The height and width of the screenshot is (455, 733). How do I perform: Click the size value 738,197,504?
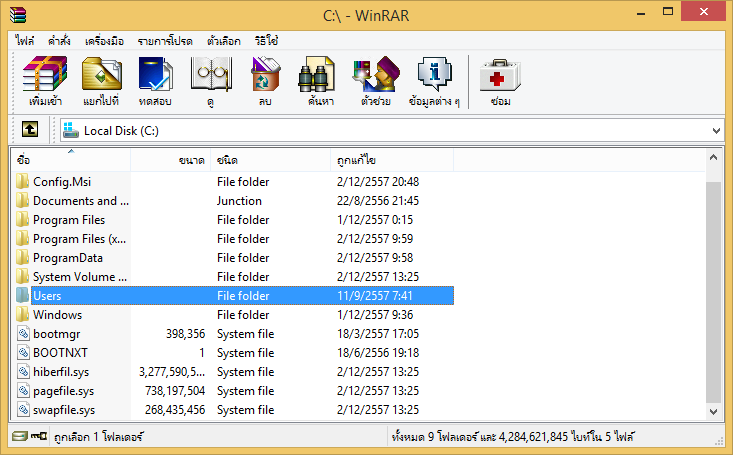click(175, 390)
